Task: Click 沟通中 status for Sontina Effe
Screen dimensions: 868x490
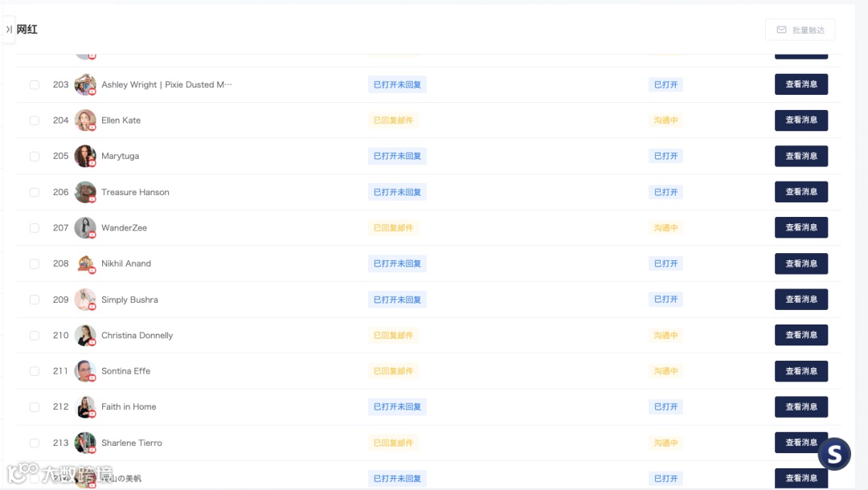Action: tap(665, 371)
